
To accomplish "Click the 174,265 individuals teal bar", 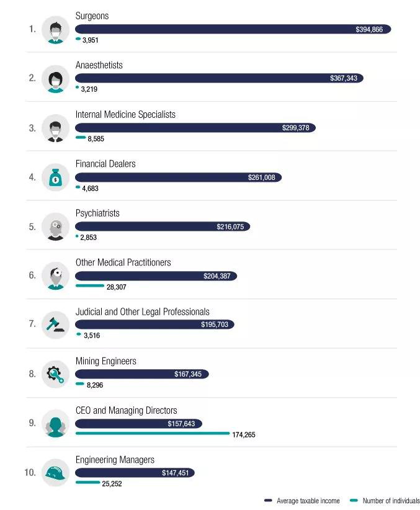I will (153, 433).
